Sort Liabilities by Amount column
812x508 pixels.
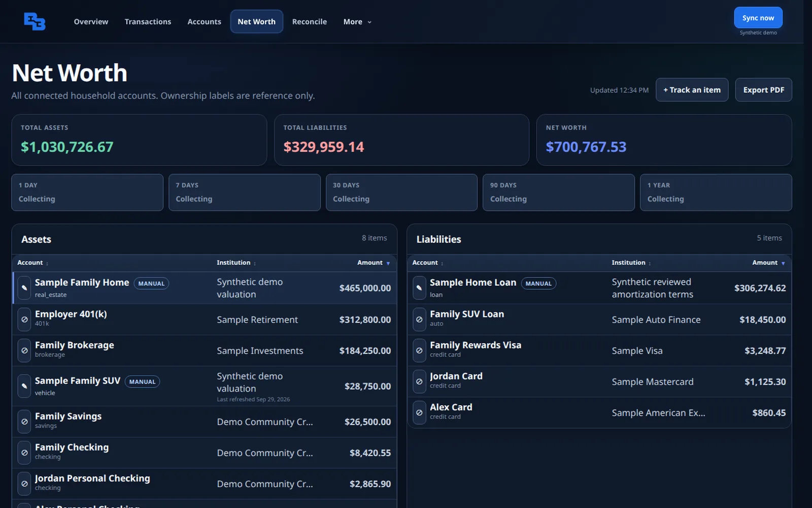tap(769, 263)
